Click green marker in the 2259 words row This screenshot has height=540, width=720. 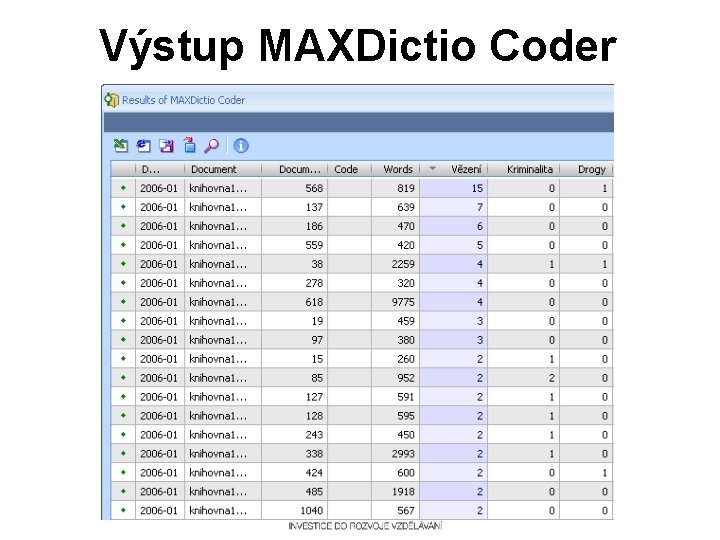123,264
